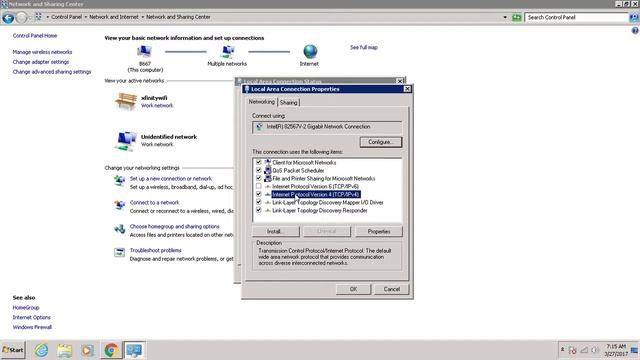Open HomeGroup link under See also
Image resolution: width=640 pixels, height=360 pixels.
pos(26,308)
